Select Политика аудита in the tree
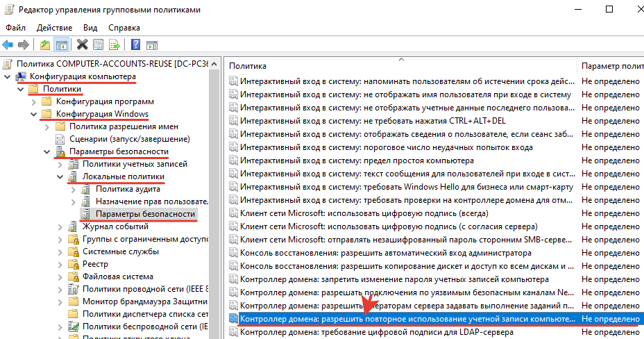 click(x=123, y=189)
